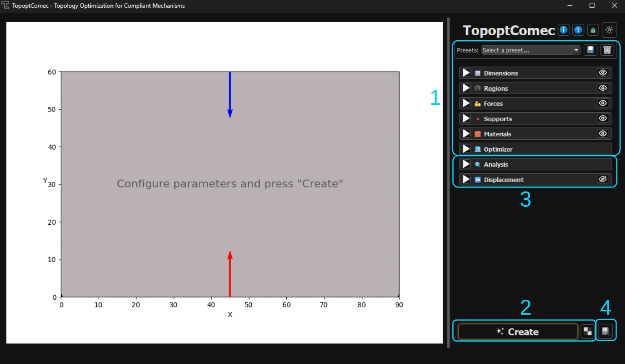This screenshot has width=625, height=364.
Task: Open the checkerboard pattern tool beside Create
Action: (x=588, y=331)
